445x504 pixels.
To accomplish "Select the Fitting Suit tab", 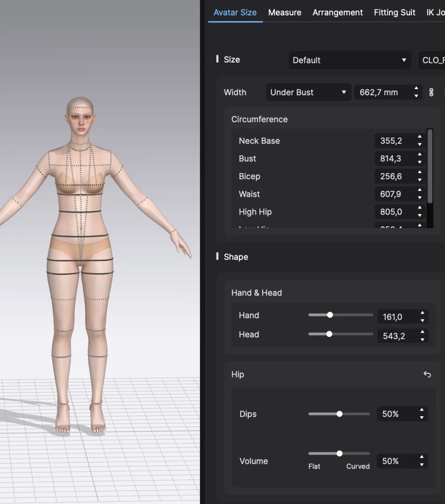I will click(395, 13).
